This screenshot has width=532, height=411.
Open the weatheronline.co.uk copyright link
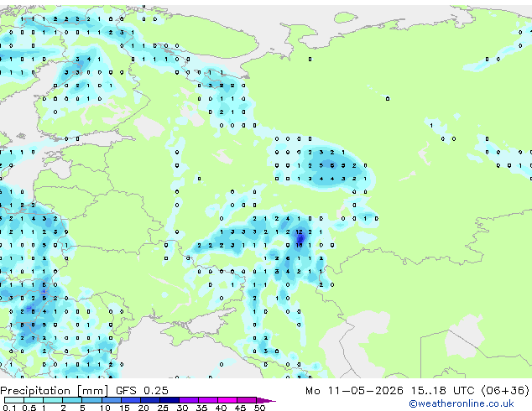(x=462, y=403)
